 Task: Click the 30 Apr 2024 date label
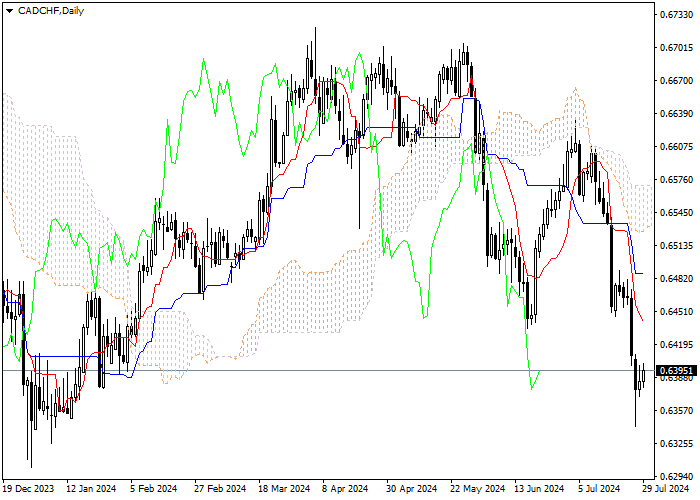412,489
